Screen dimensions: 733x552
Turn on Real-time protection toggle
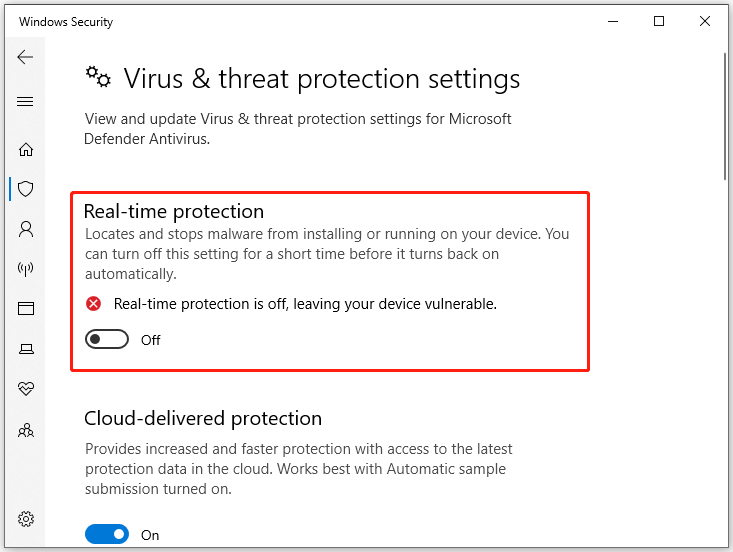click(107, 340)
